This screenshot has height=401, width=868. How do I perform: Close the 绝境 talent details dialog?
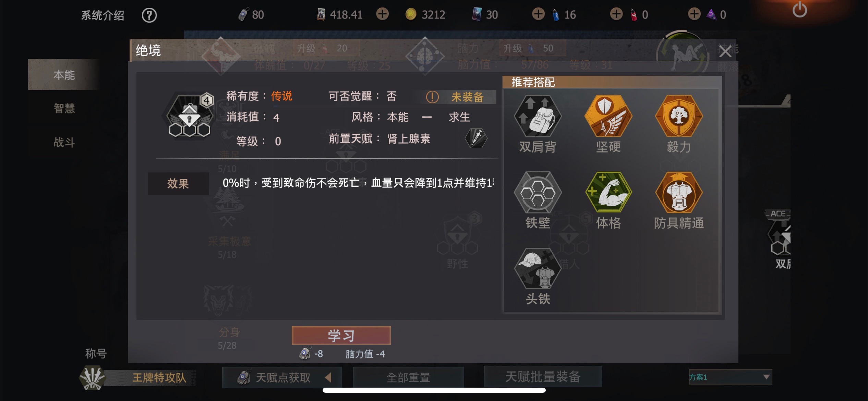725,52
